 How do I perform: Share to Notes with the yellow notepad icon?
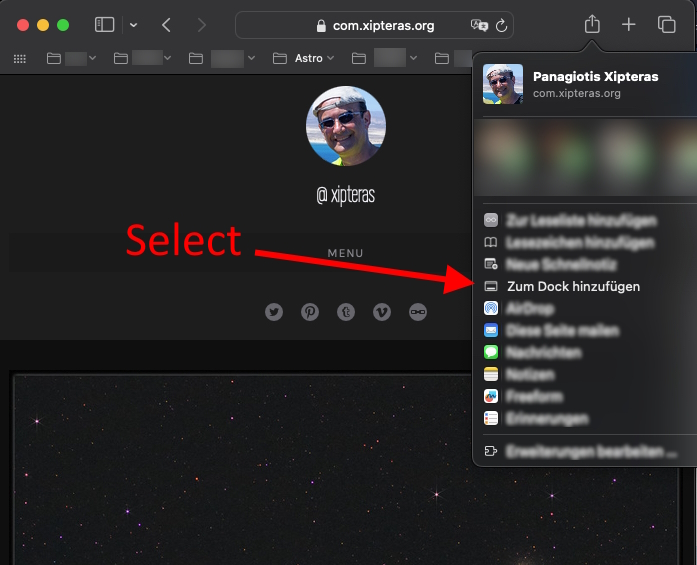coord(491,374)
